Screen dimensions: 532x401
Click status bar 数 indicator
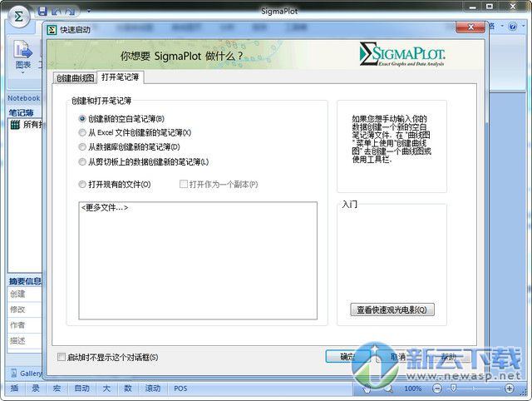(x=127, y=388)
